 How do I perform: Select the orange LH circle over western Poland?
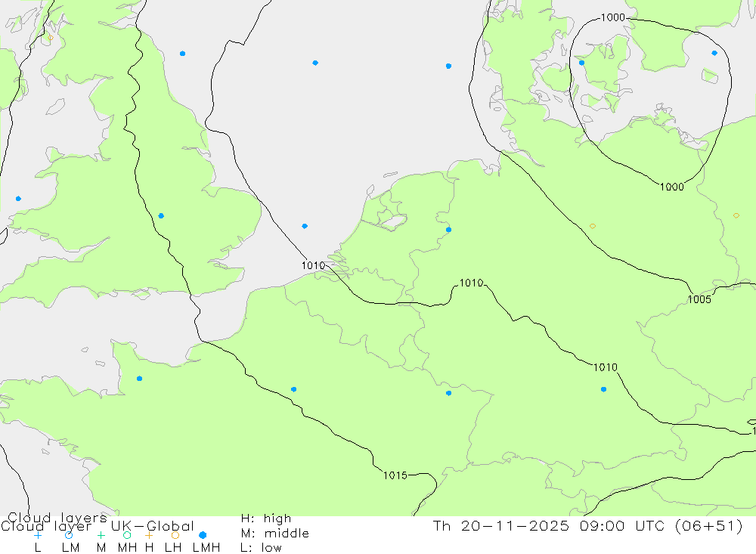(x=736, y=215)
